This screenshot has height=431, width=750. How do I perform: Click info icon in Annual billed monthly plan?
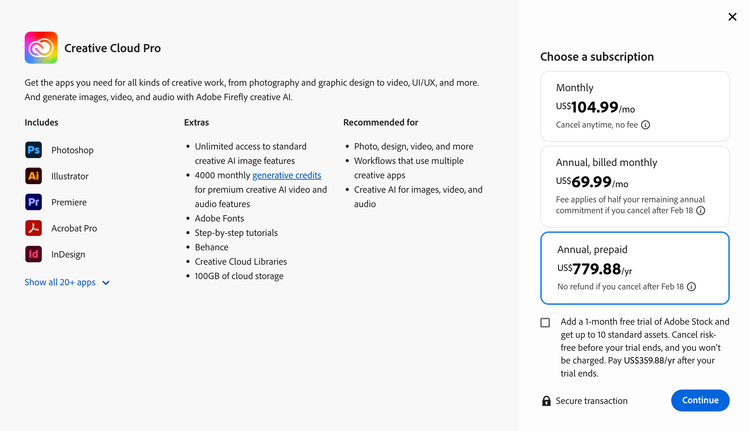tap(701, 211)
